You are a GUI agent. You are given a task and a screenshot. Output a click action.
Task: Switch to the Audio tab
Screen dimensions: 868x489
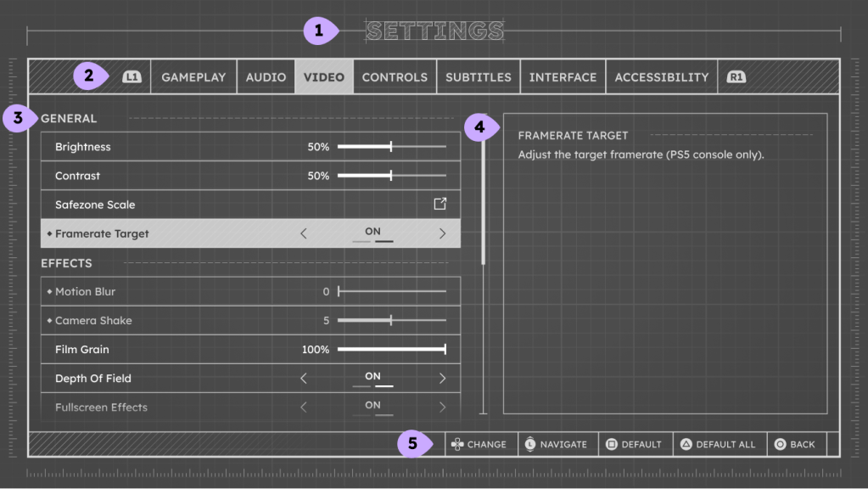click(x=266, y=77)
